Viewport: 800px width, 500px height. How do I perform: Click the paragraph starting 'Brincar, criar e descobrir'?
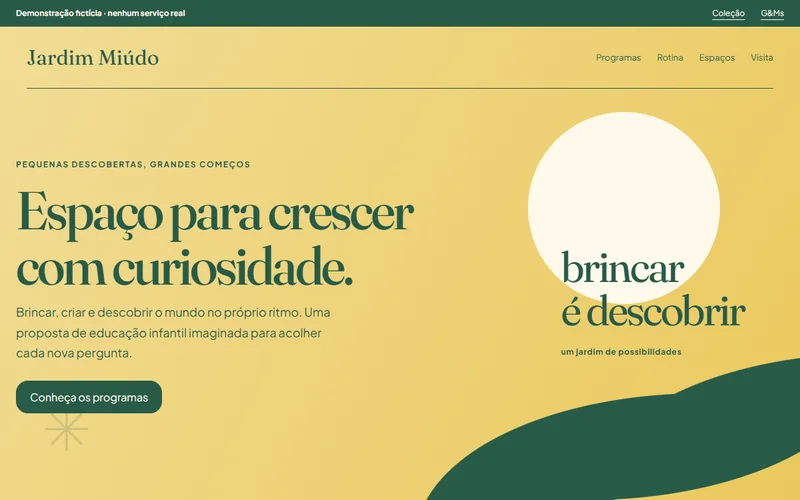tap(173, 333)
